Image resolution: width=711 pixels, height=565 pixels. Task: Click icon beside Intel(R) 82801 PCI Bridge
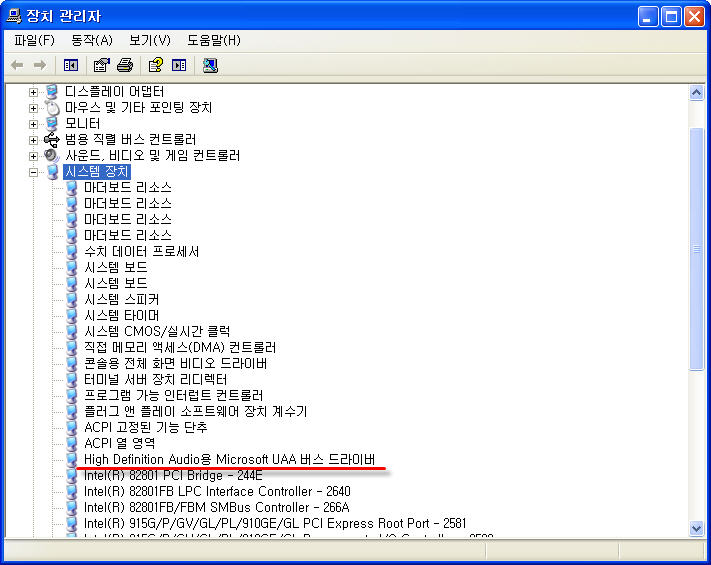72,476
